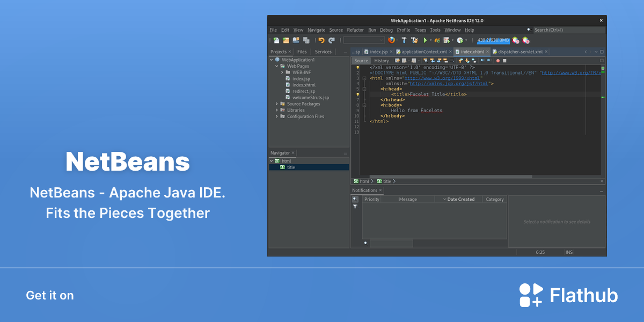Image resolution: width=644 pixels, height=322 pixels.
Task: Click the Save All toolbar icon
Action: (306, 40)
